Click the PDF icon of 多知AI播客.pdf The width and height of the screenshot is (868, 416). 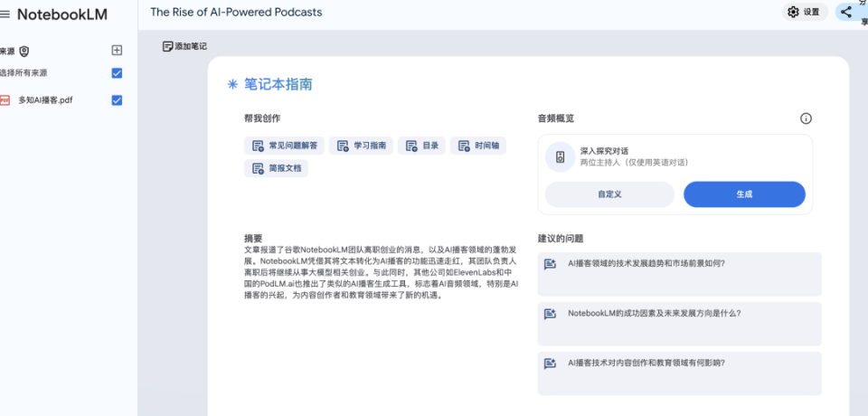5,100
